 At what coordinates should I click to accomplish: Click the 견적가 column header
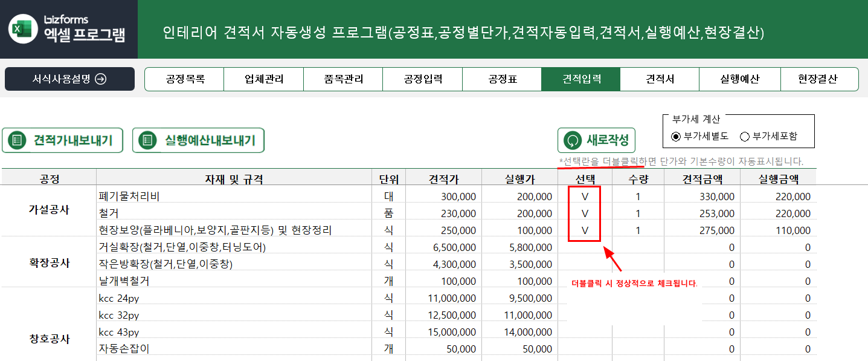click(x=443, y=178)
